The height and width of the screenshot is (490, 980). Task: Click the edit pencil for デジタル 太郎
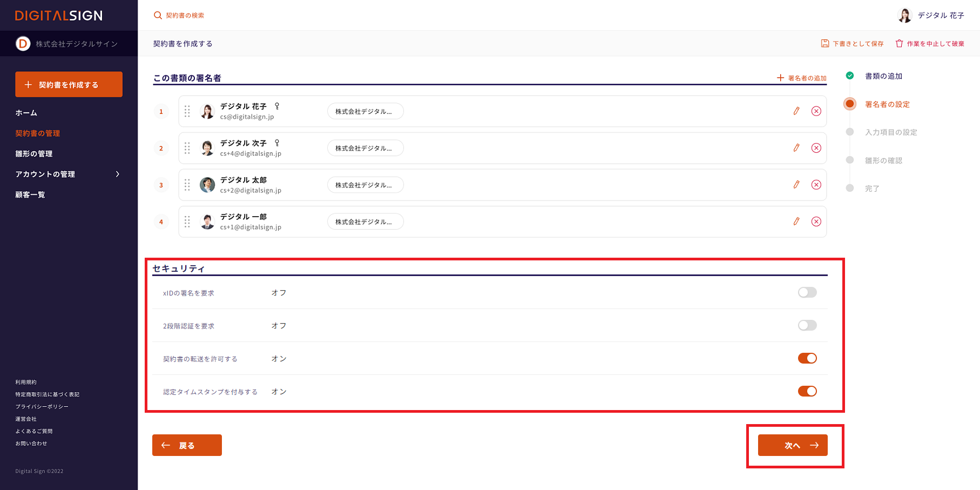(796, 185)
